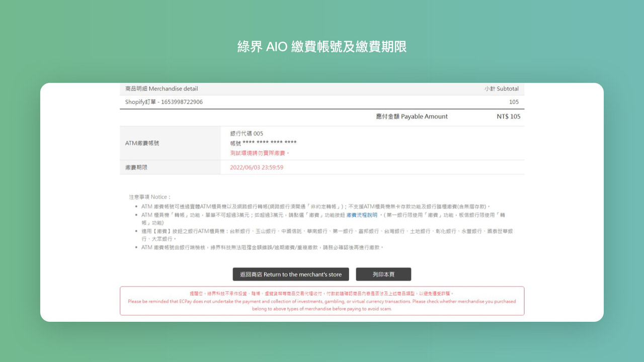Image resolution: width=644 pixels, height=362 pixels.
Task: Click the 小計 Subtotal column header
Action: coord(502,88)
